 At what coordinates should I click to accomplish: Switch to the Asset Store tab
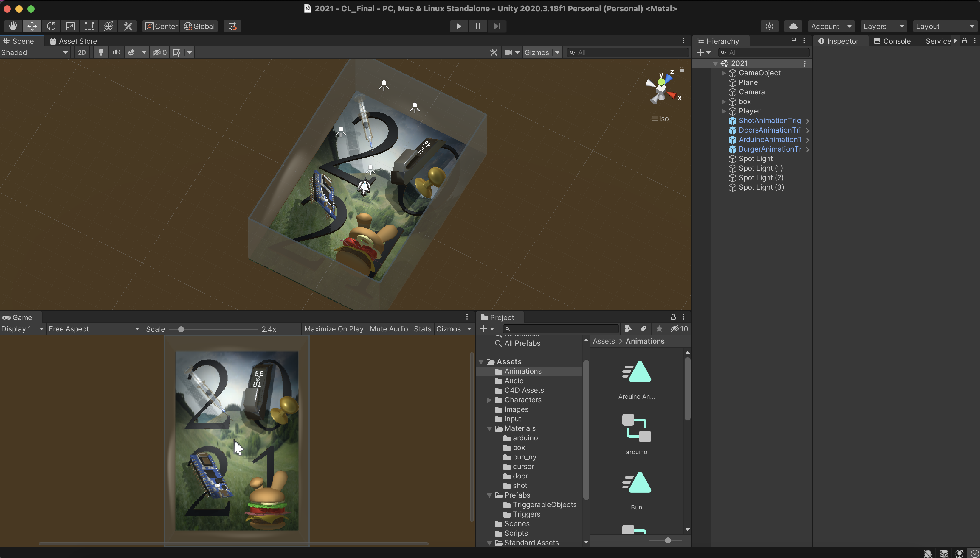(73, 41)
